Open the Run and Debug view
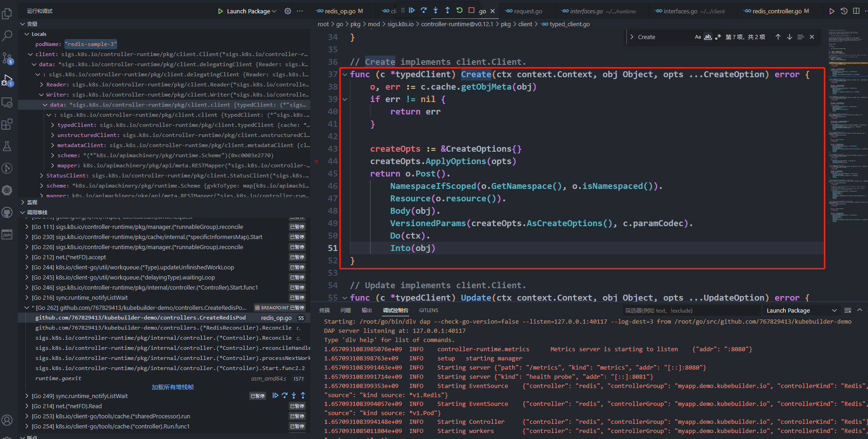Image resolution: width=868 pixels, height=439 pixels. click(x=7, y=80)
